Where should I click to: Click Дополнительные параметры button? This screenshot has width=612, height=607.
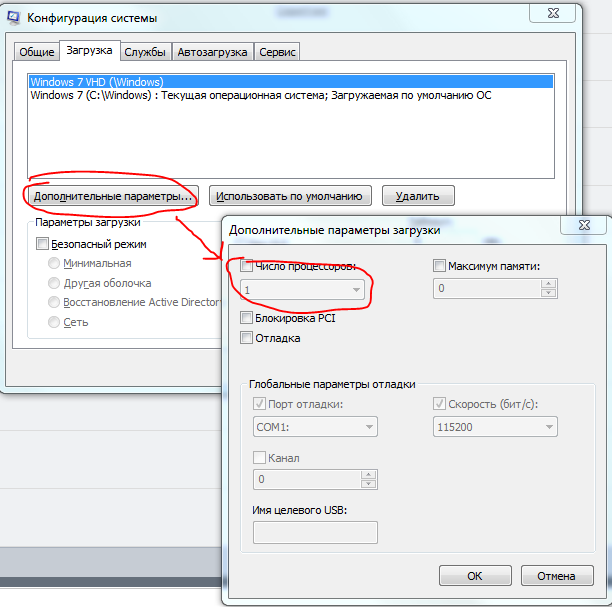112,196
